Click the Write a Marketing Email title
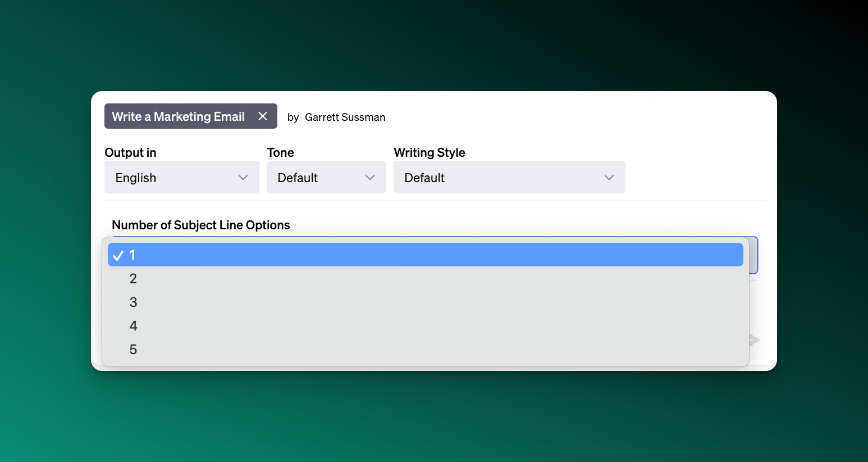The height and width of the screenshot is (462, 868). (x=178, y=116)
